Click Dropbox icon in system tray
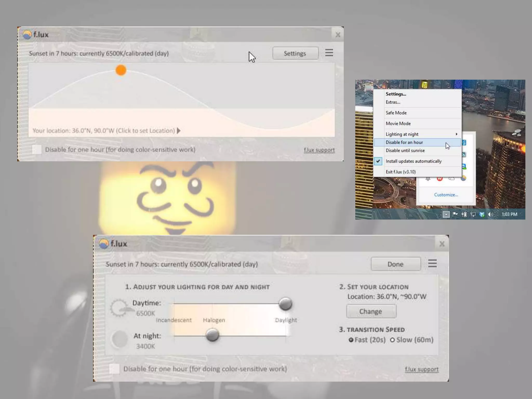This screenshot has width=532, height=399. click(x=482, y=214)
